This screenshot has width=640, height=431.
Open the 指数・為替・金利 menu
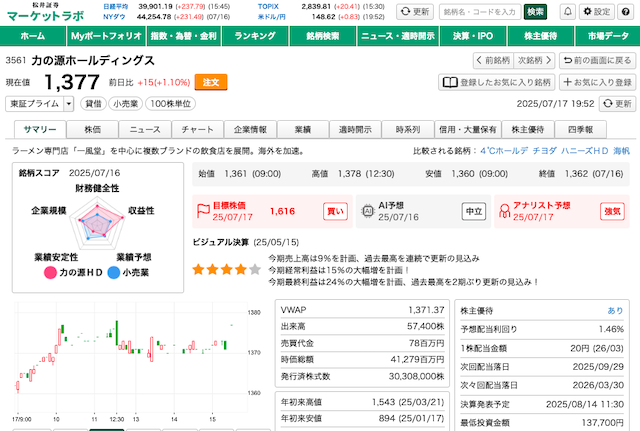click(x=184, y=36)
